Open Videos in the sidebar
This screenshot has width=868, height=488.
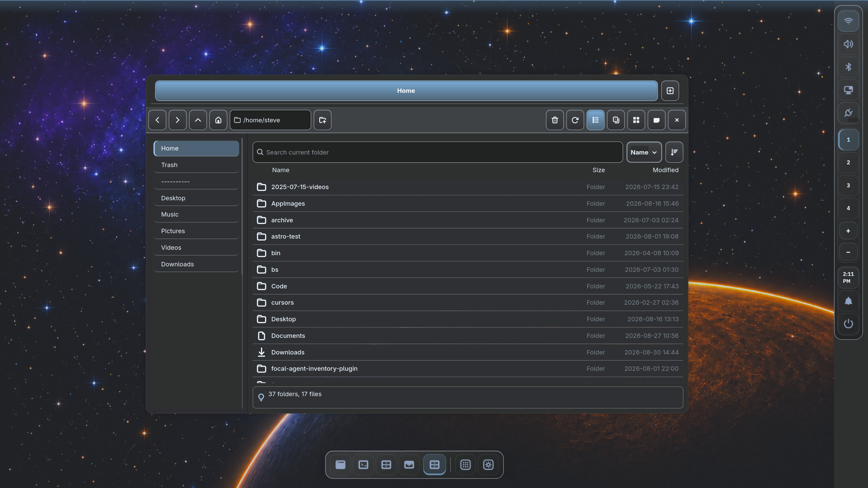[196, 248]
